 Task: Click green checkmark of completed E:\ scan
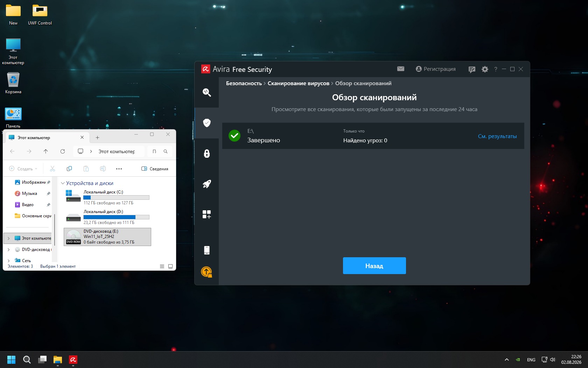point(234,136)
